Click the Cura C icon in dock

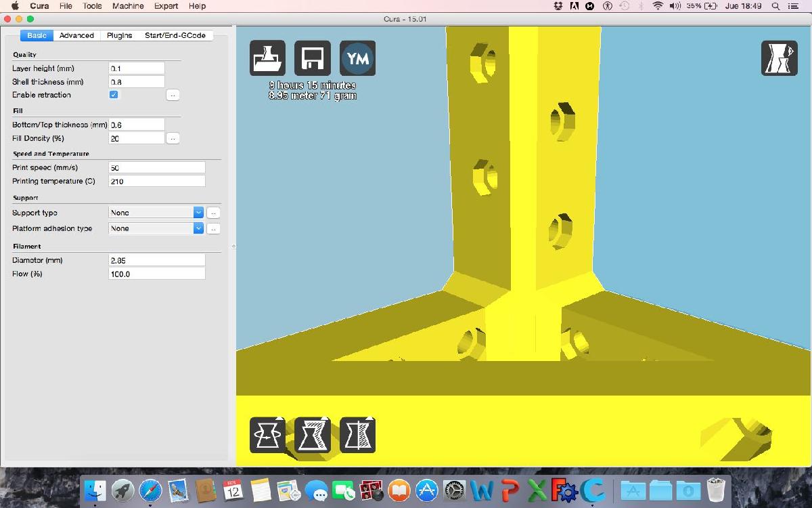point(593,489)
